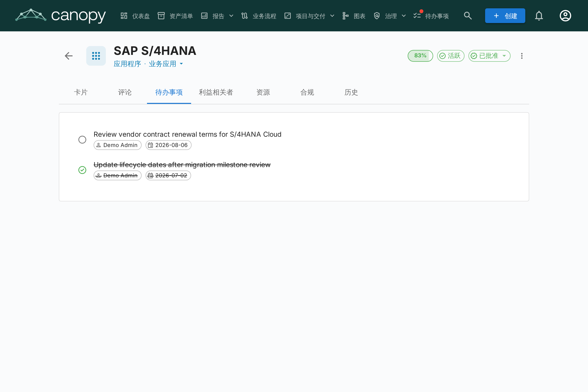The height and width of the screenshot is (392, 588).
Task: Open the 待办事项 checklist icon in navbar
Action: 417,16
